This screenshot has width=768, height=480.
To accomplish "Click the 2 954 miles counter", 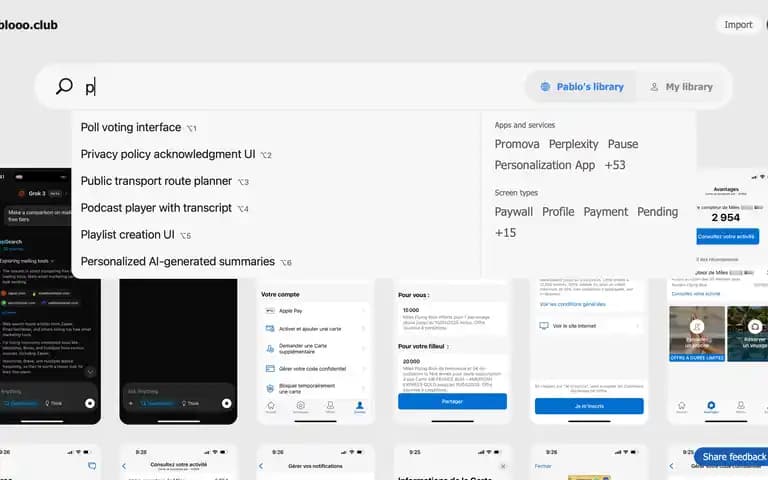I will [x=725, y=217].
